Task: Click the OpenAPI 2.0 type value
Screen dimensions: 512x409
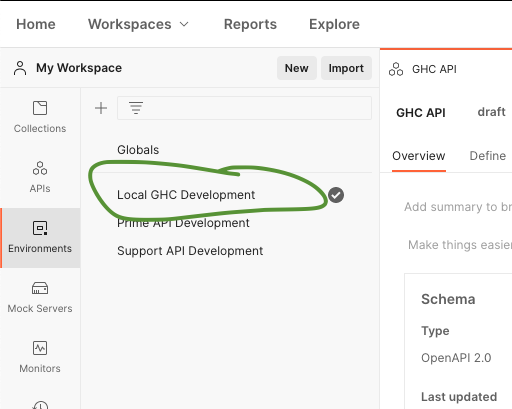Action: point(456,358)
